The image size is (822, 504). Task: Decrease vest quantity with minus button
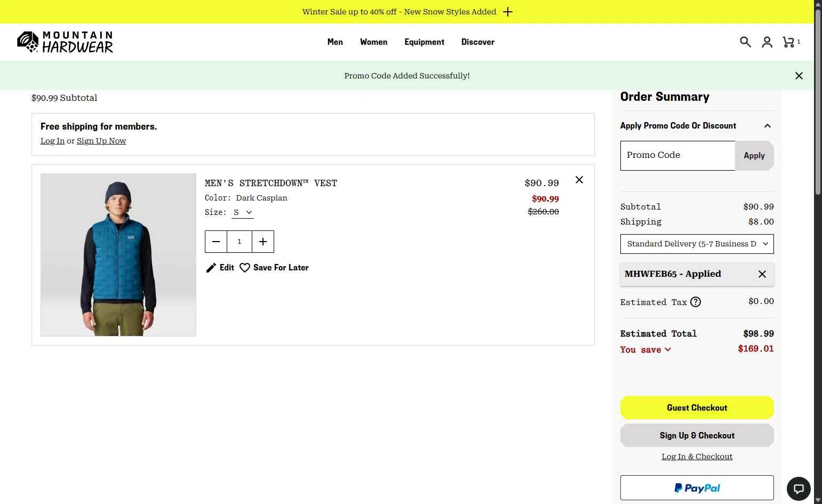[216, 242]
